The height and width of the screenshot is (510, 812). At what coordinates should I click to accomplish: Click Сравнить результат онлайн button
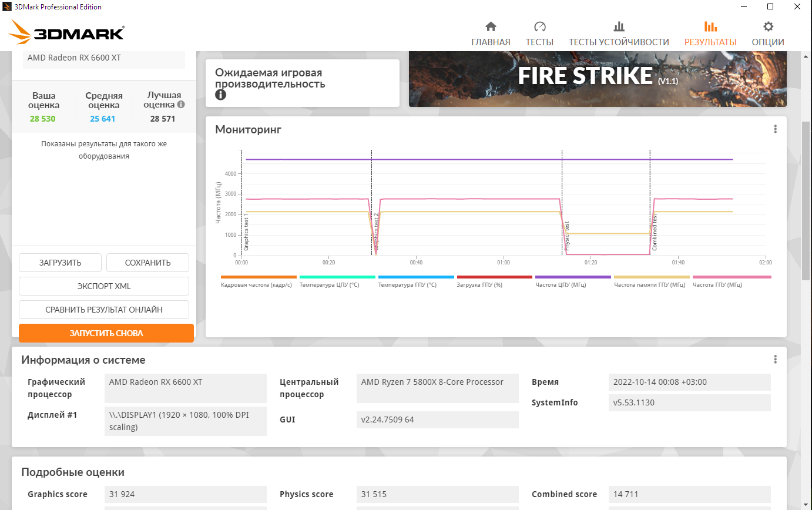coord(104,310)
